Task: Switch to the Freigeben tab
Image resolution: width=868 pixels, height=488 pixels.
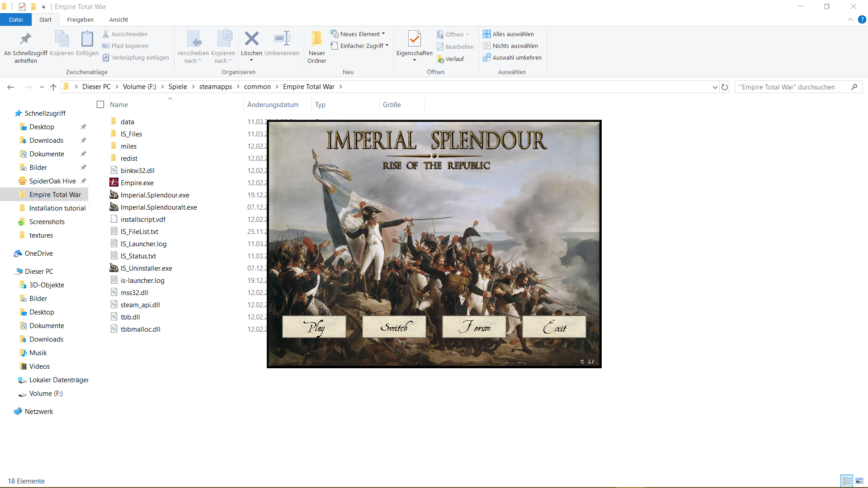Action: tap(80, 19)
